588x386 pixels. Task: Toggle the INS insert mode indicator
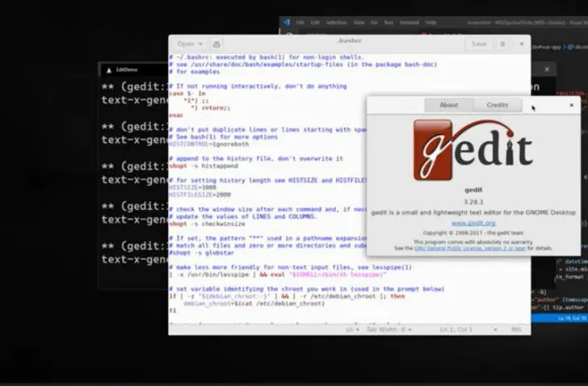[516, 329]
